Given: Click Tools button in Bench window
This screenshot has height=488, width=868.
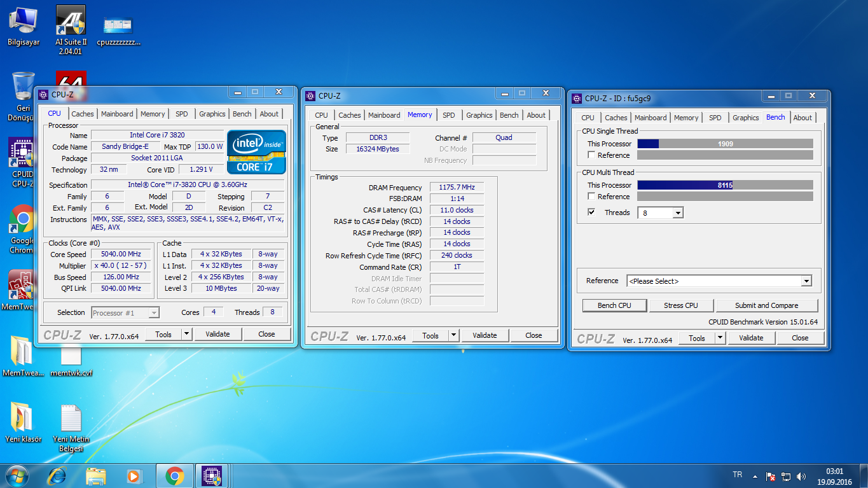Looking at the screenshot, I should click(697, 338).
